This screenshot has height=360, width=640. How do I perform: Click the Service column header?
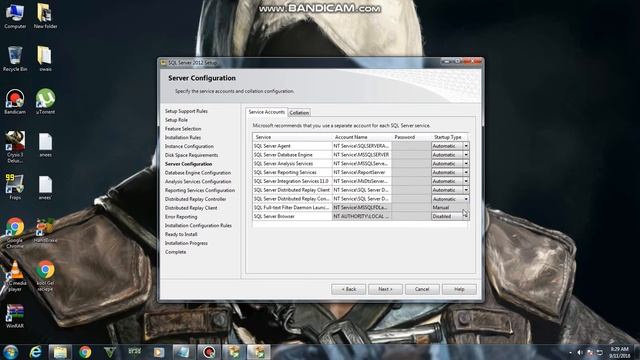[x=292, y=137]
